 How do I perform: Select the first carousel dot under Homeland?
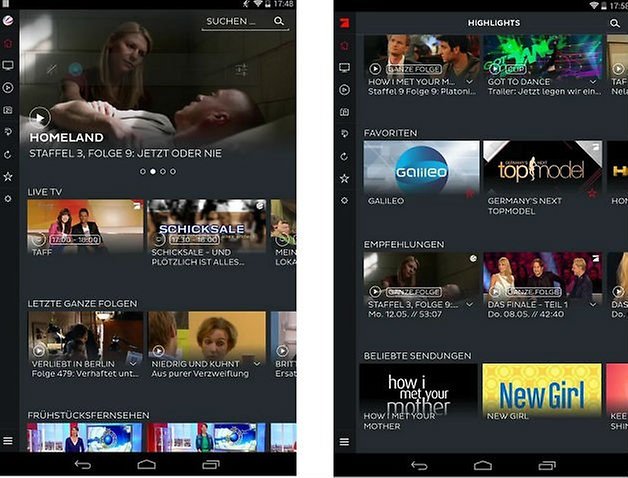pos(143,171)
